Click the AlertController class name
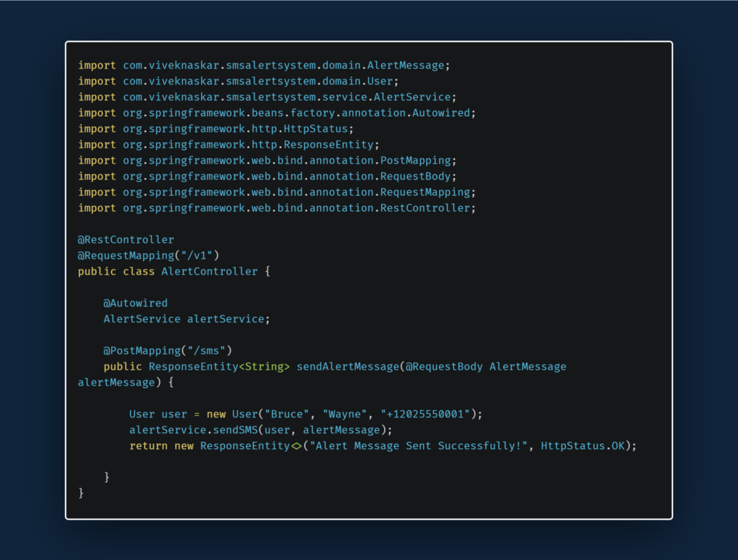 click(x=210, y=272)
